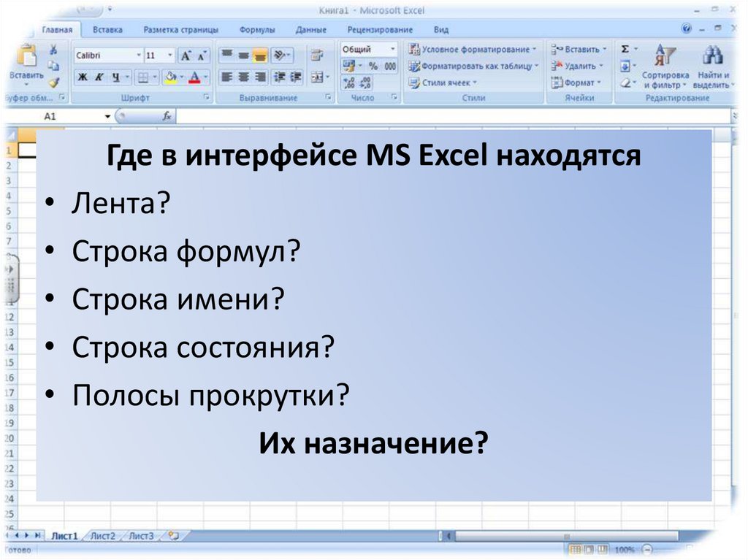Toggle underline (Ч) formatting
This screenshot has height=560, width=748.
(115, 77)
